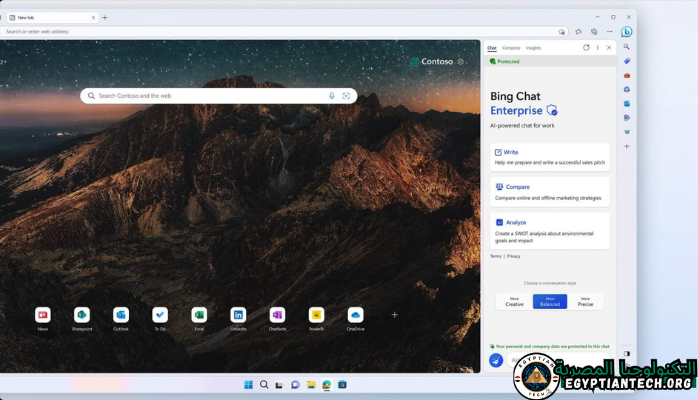Open the Power BI shortcut tile
This screenshot has height=400, width=698.
317,315
